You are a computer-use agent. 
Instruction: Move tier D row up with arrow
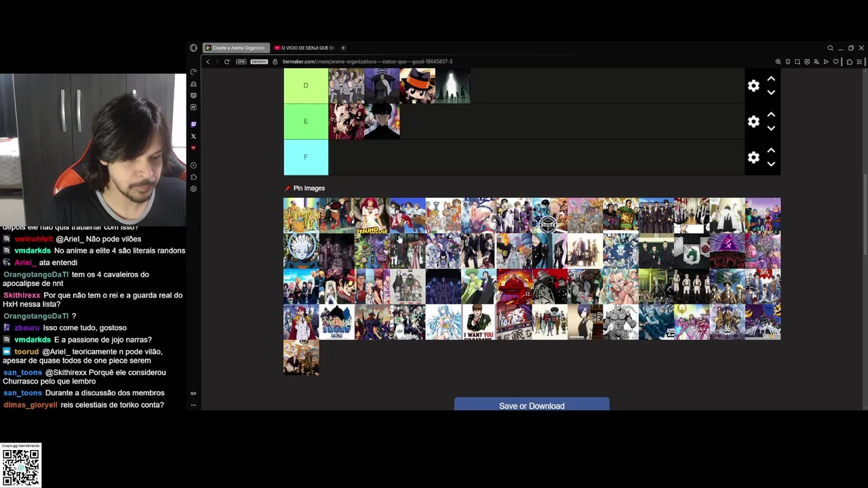pyautogui.click(x=771, y=79)
